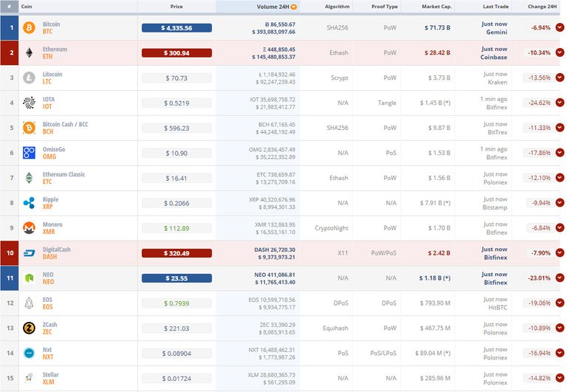Open the Bitcoin BTC coin link

click(x=52, y=27)
